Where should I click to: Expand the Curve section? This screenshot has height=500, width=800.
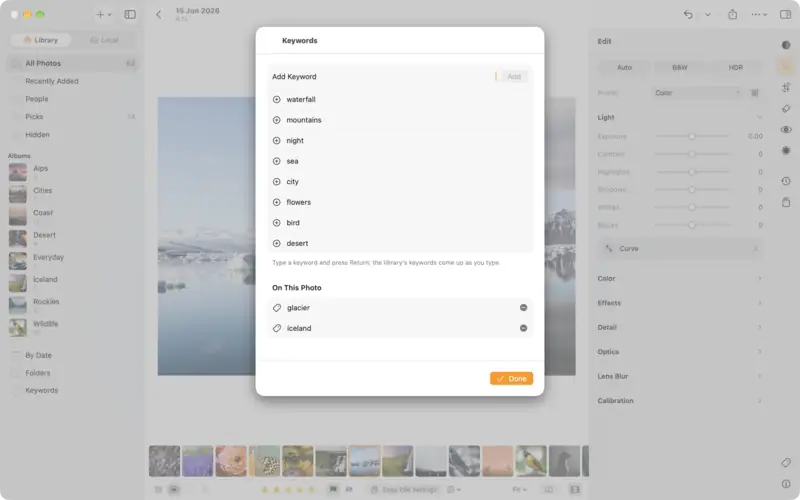pyautogui.click(x=680, y=248)
